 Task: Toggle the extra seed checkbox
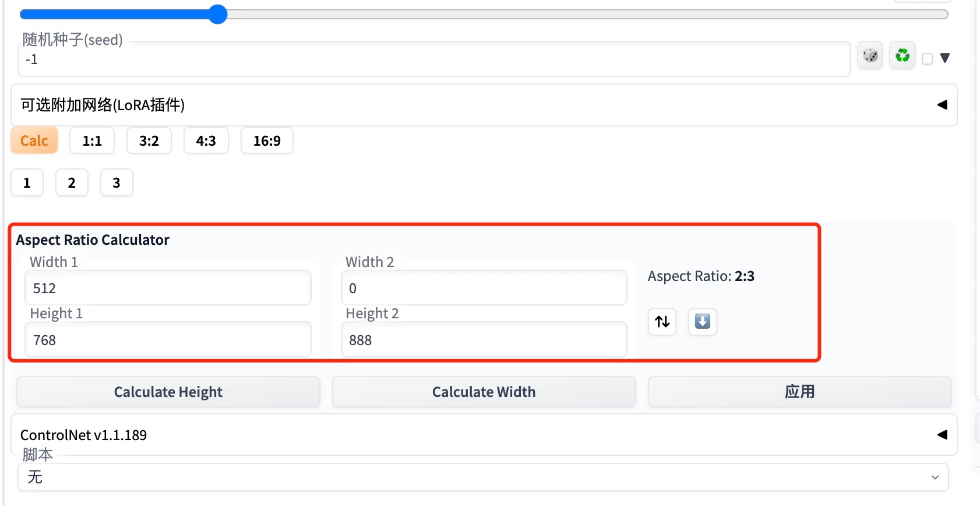click(x=928, y=59)
